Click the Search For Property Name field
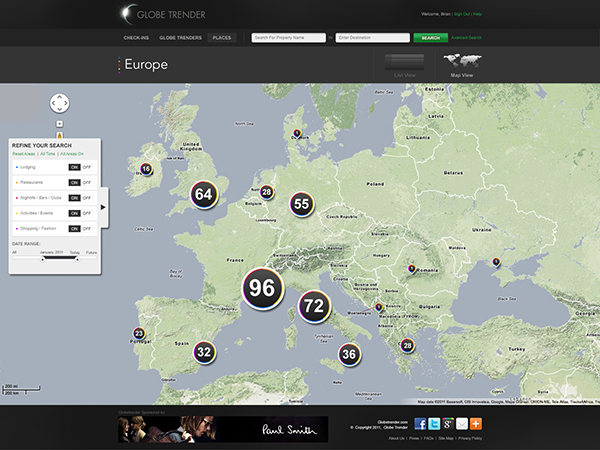 click(288, 38)
